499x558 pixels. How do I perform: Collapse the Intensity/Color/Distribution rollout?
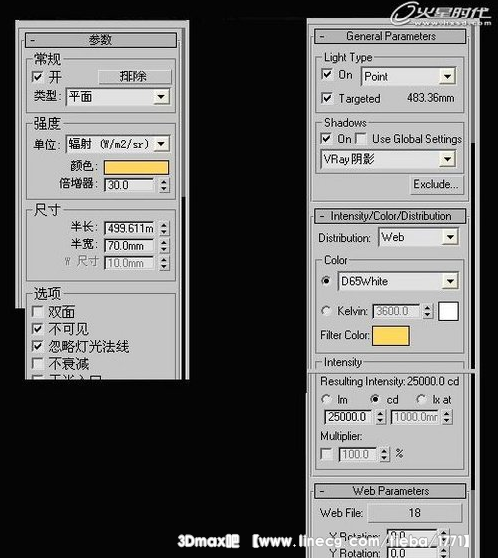(390, 216)
